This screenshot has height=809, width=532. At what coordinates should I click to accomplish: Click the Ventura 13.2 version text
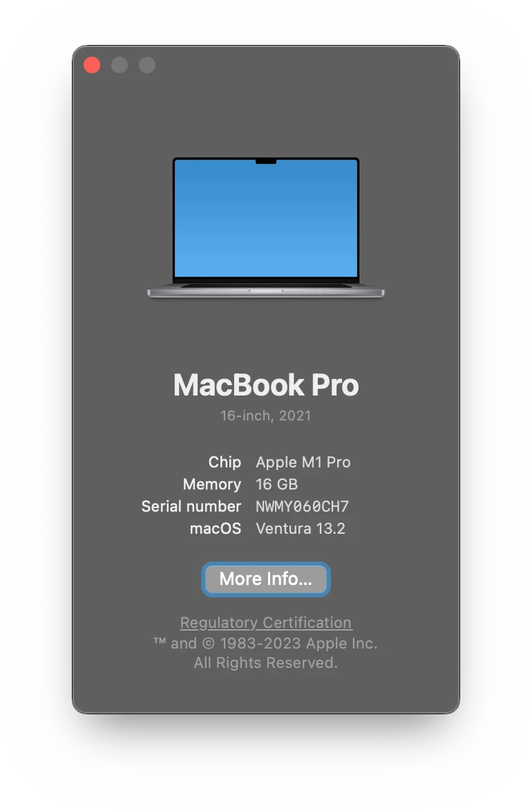tap(301, 528)
